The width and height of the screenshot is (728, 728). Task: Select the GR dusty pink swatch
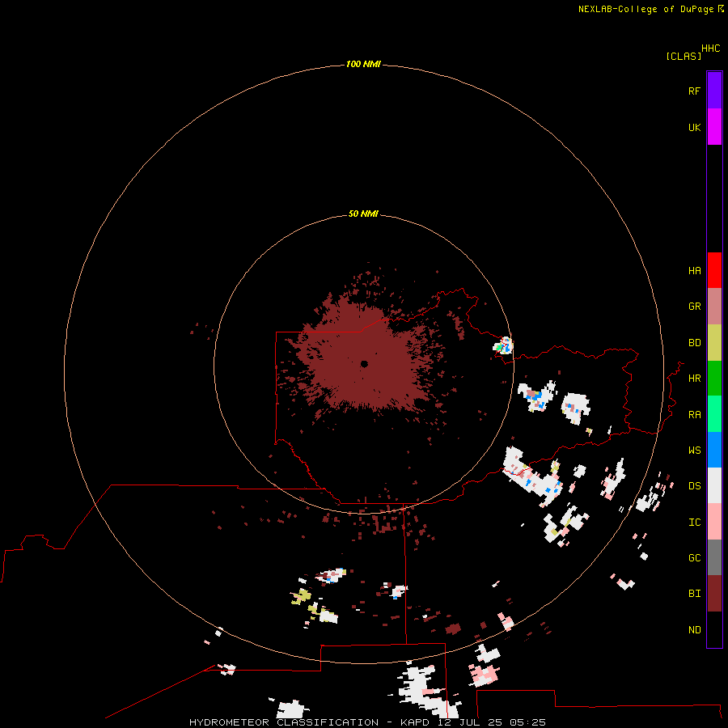[714, 306]
